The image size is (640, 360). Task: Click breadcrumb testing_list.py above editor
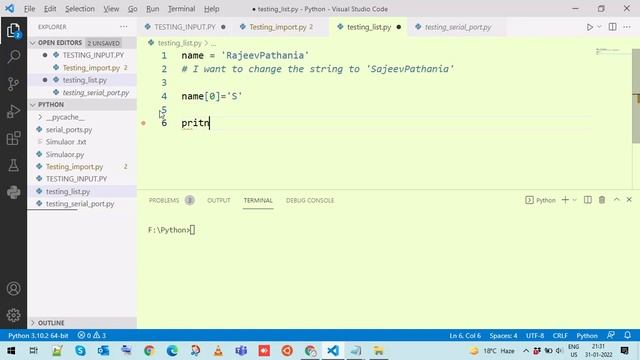[x=179, y=43]
